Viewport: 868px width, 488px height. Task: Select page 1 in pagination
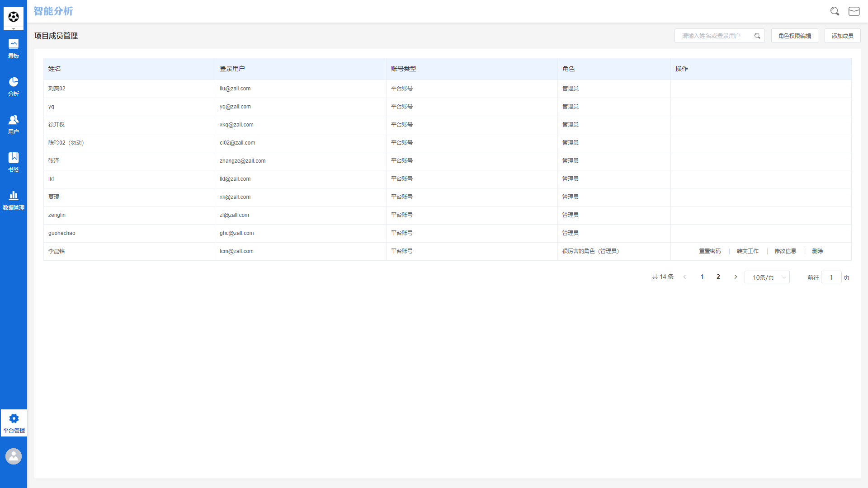tap(702, 277)
